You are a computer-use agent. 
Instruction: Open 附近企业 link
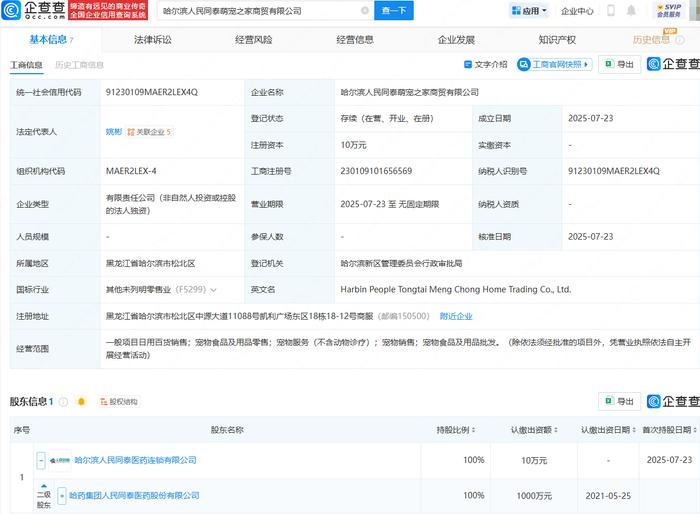coord(456,316)
